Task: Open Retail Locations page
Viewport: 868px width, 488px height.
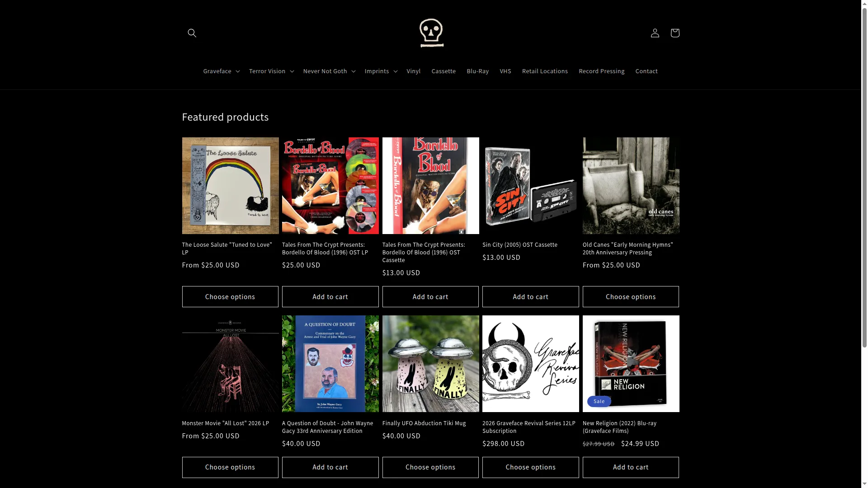Action: click(x=545, y=71)
